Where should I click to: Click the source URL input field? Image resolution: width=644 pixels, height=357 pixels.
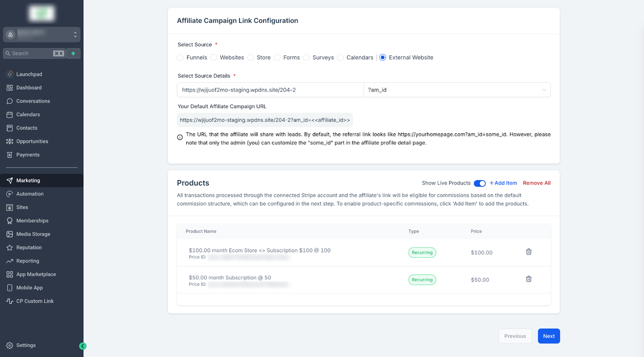click(270, 90)
